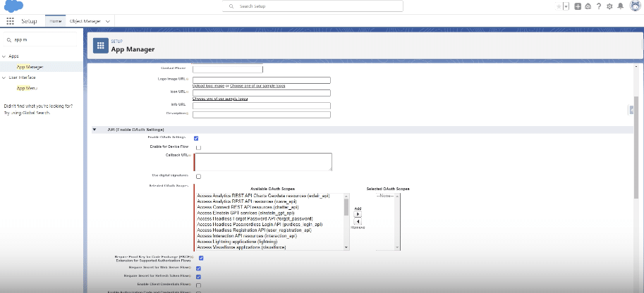This screenshot has height=293, width=644.
Task: Select Access Headless Registration API scope
Action: click(254, 230)
